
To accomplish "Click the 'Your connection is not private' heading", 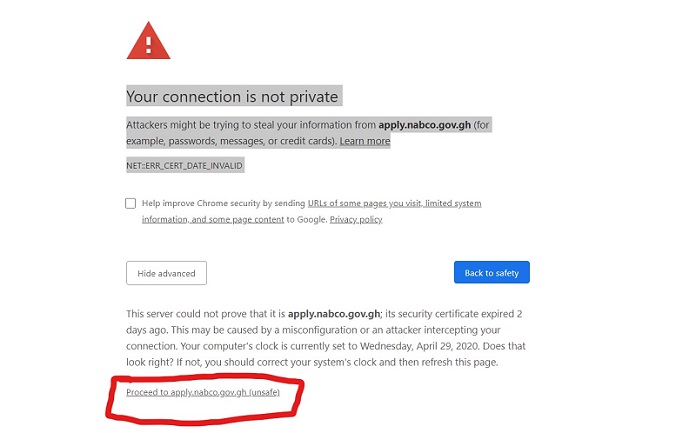I will pos(232,96).
